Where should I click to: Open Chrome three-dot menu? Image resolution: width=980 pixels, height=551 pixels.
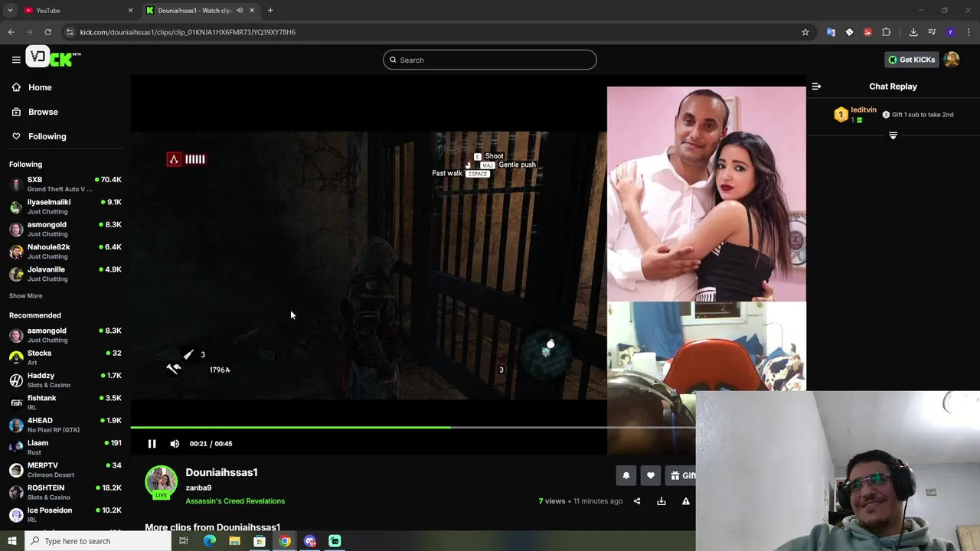pyautogui.click(x=969, y=32)
